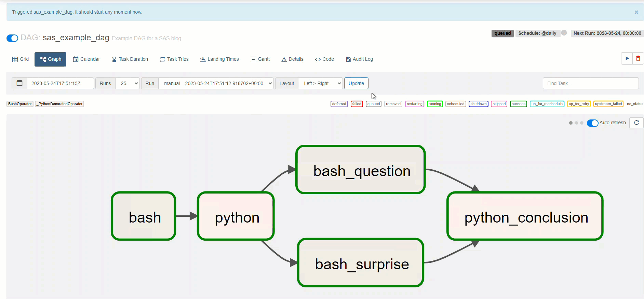The width and height of the screenshot is (644, 299).
Task: Switch to the Code tab
Action: pyautogui.click(x=324, y=59)
